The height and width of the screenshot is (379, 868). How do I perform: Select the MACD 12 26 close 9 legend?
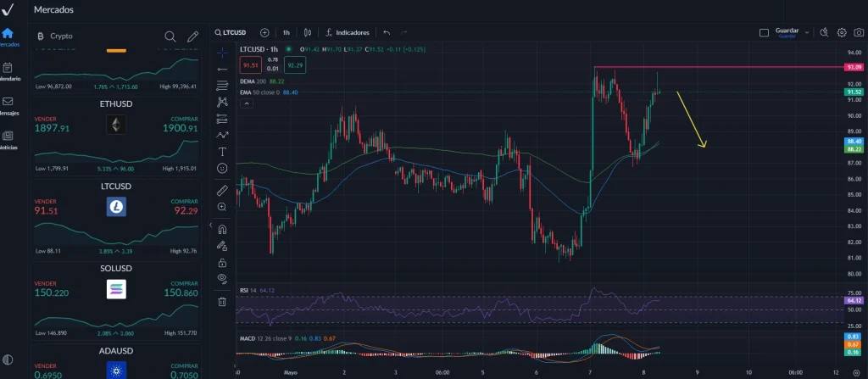click(287, 338)
